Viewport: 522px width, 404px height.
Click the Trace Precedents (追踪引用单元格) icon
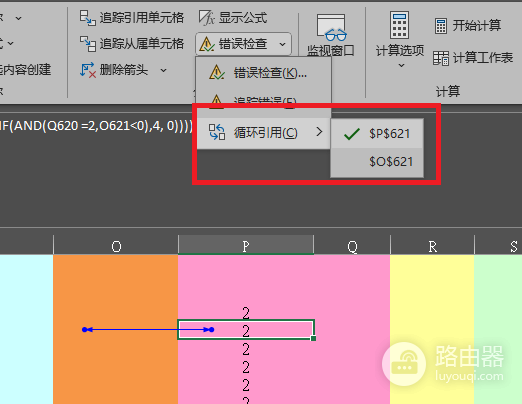(x=88, y=18)
